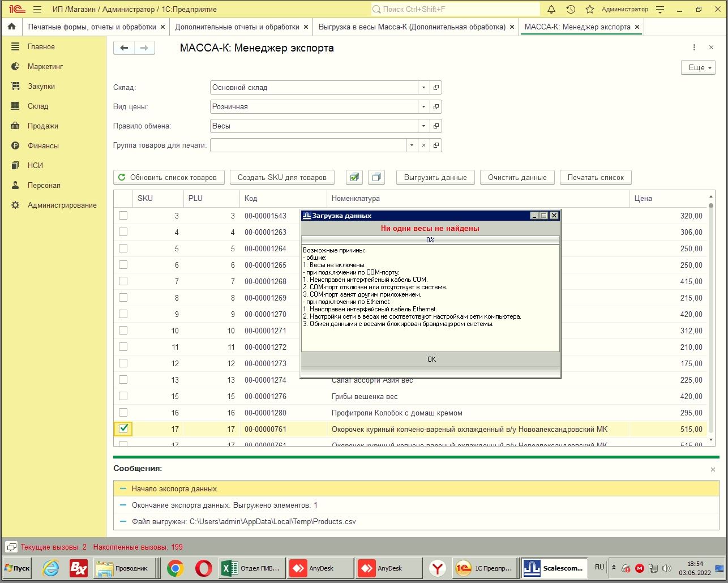Click the 0% progress bar in dialog

430,239
